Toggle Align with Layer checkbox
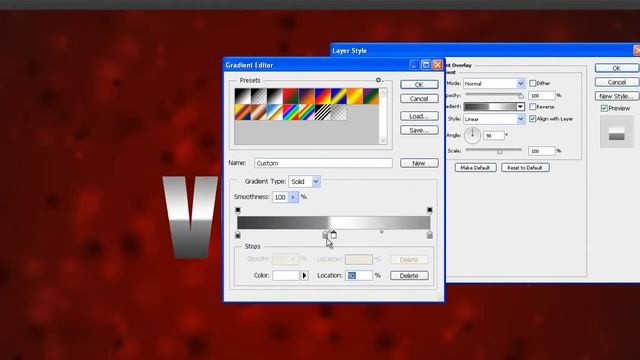640x360 pixels. (x=533, y=119)
